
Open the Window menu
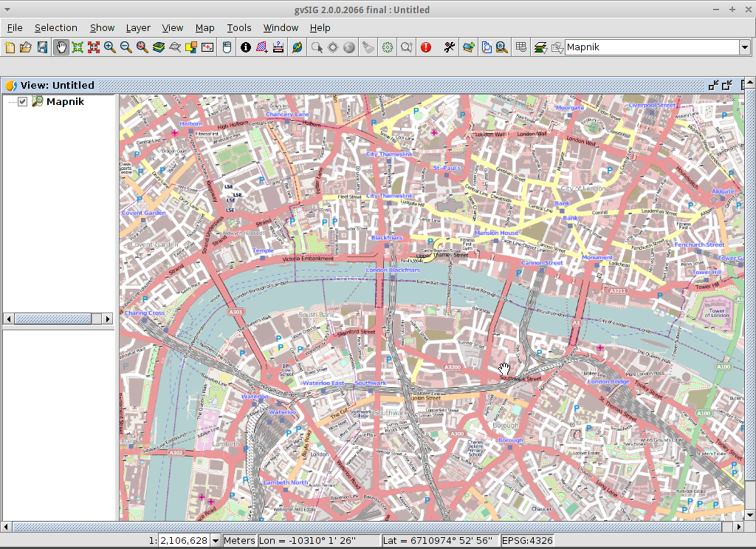coord(281,28)
